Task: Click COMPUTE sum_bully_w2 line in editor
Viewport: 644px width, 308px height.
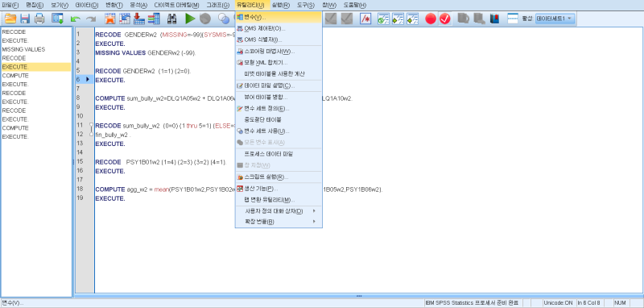Action: 224,98
